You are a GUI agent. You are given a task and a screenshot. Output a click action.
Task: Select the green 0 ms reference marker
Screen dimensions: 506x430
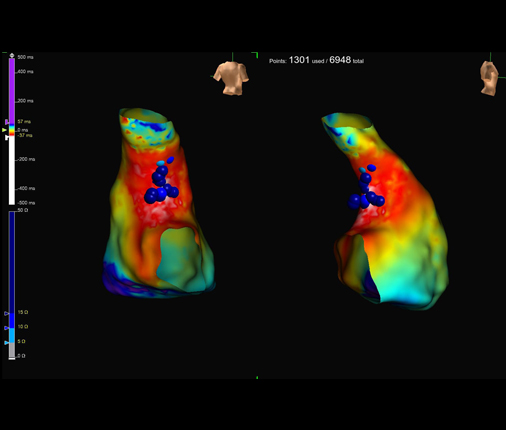[x=4, y=130]
